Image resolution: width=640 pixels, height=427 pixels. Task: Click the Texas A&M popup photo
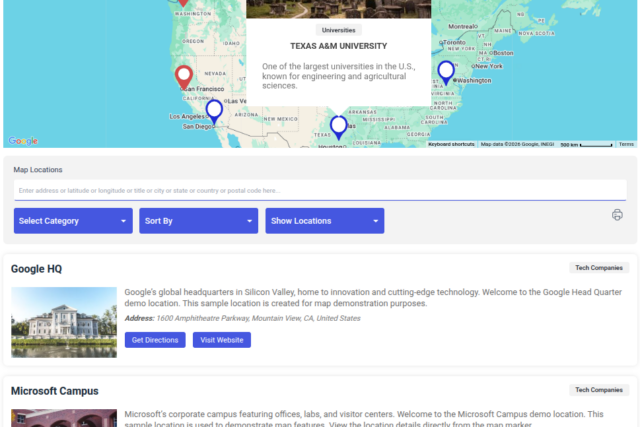338,9
